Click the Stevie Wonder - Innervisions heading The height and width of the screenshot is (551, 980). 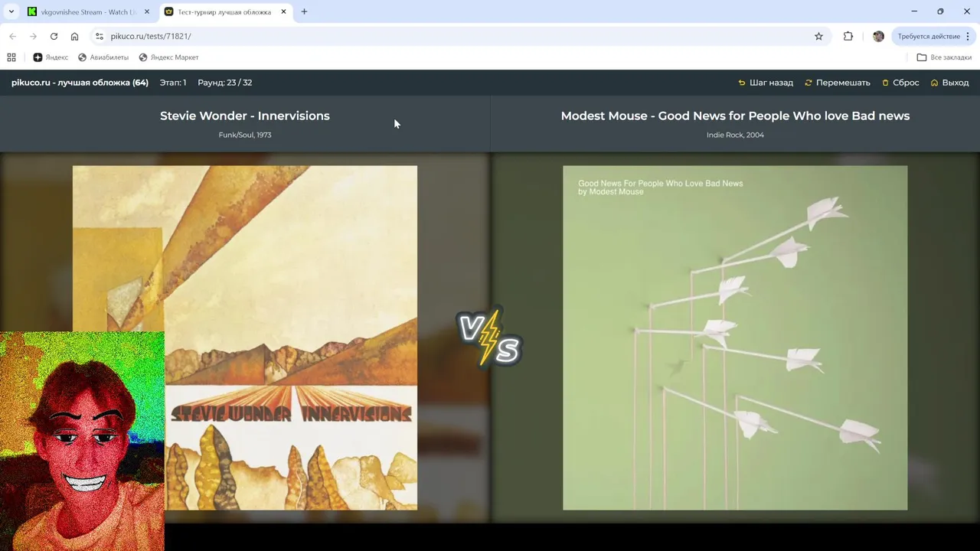pyautogui.click(x=245, y=116)
